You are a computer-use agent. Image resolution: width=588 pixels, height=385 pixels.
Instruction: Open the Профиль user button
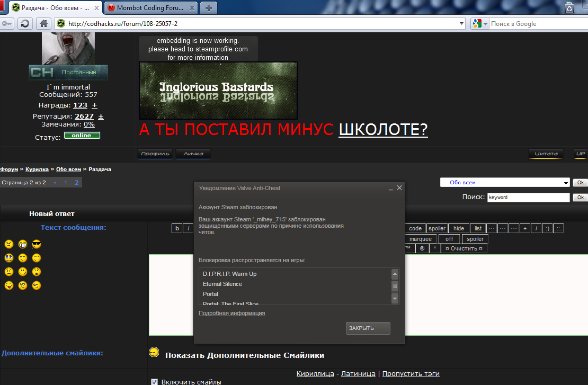coord(155,154)
